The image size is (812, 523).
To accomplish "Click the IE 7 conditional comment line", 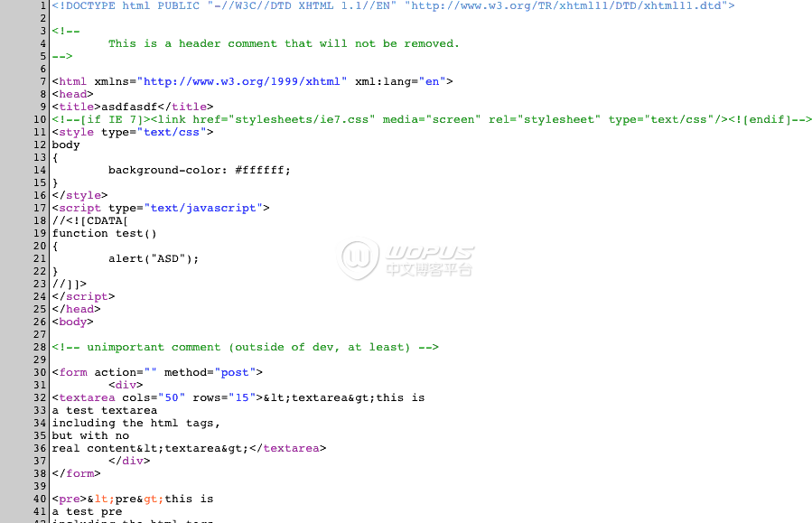I will (x=432, y=119).
